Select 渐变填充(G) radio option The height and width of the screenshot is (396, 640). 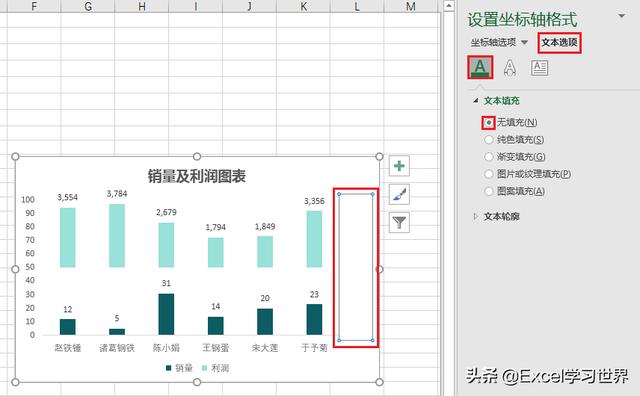[489, 157]
